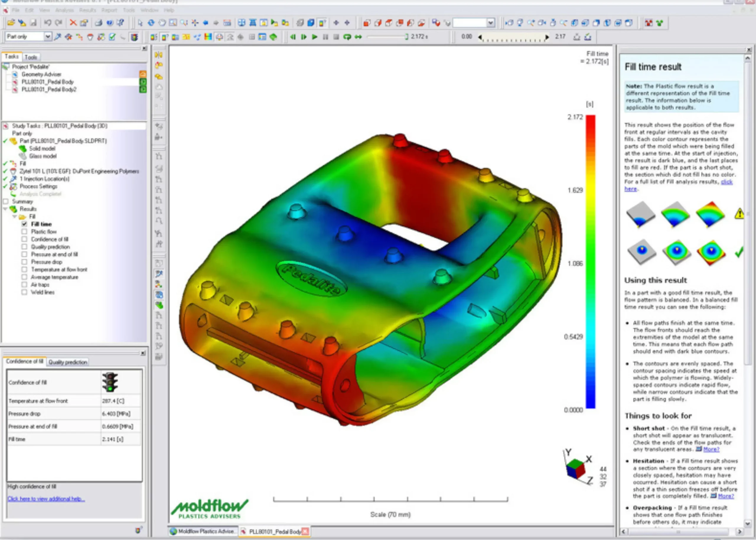Save using the floppy disk icon
Image resolution: width=756 pixels, height=540 pixels.
click(x=33, y=23)
